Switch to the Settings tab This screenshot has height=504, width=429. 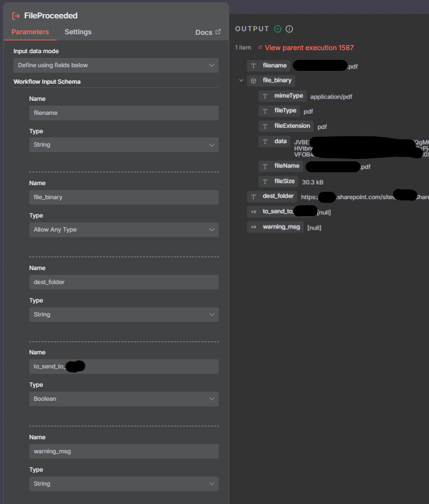(78, 32)
